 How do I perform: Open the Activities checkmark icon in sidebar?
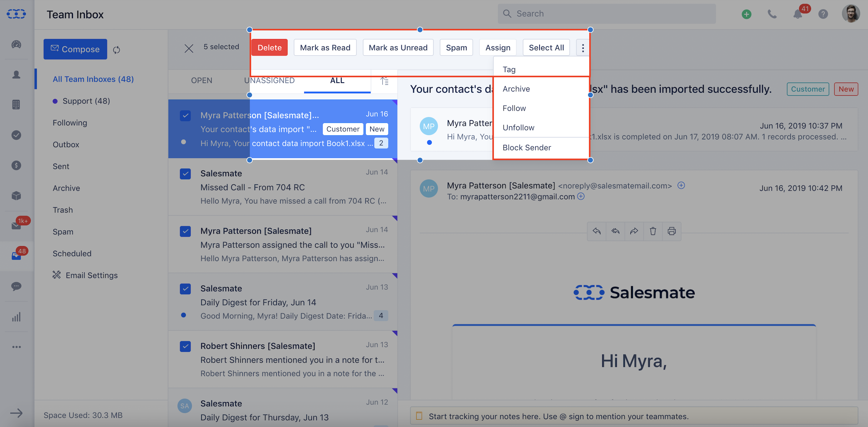[x=16, y=135]
